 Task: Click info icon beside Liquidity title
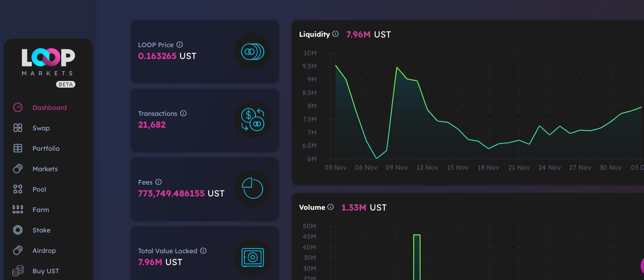click(336, 34)
